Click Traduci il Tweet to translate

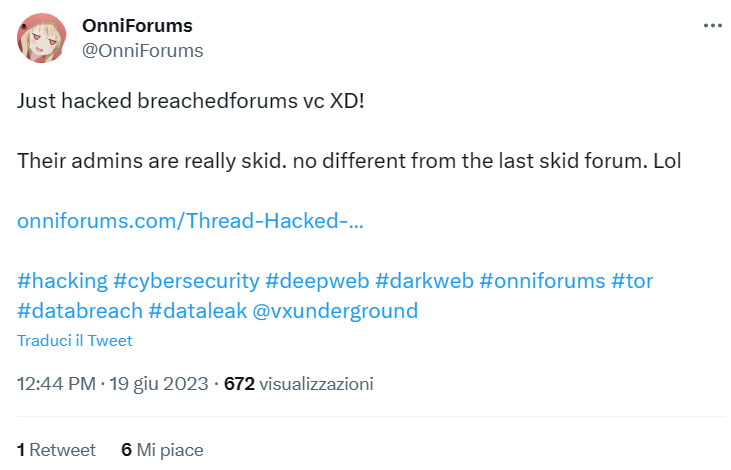[75, 340]
